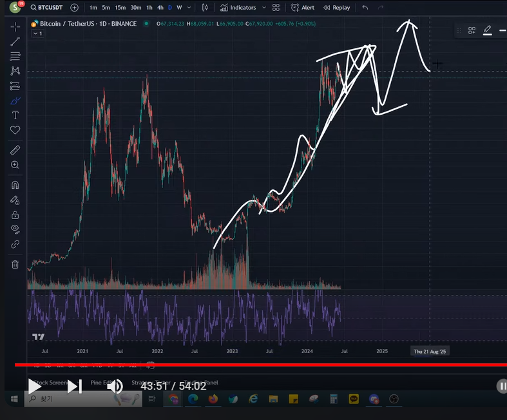This screenshot has height=420, width=507.
Task: Select the trend line drawing tool
Action: click(x=15, y=41)
